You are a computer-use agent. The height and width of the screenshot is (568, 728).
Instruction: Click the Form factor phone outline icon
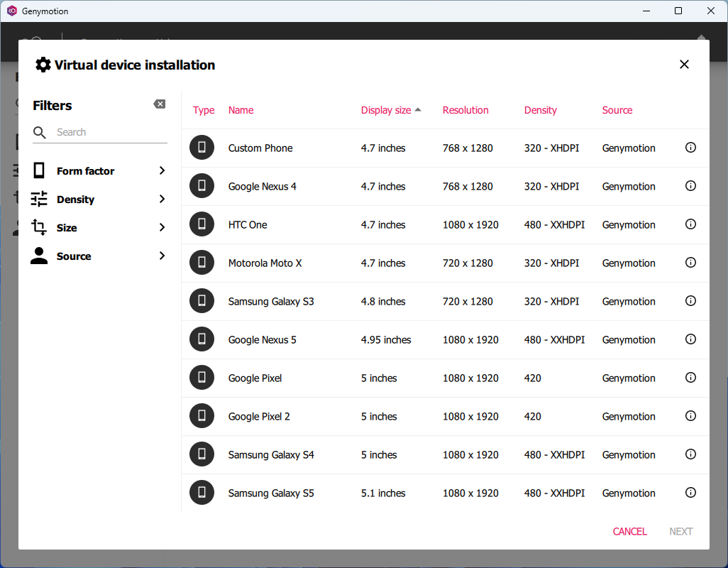point(39,170)
